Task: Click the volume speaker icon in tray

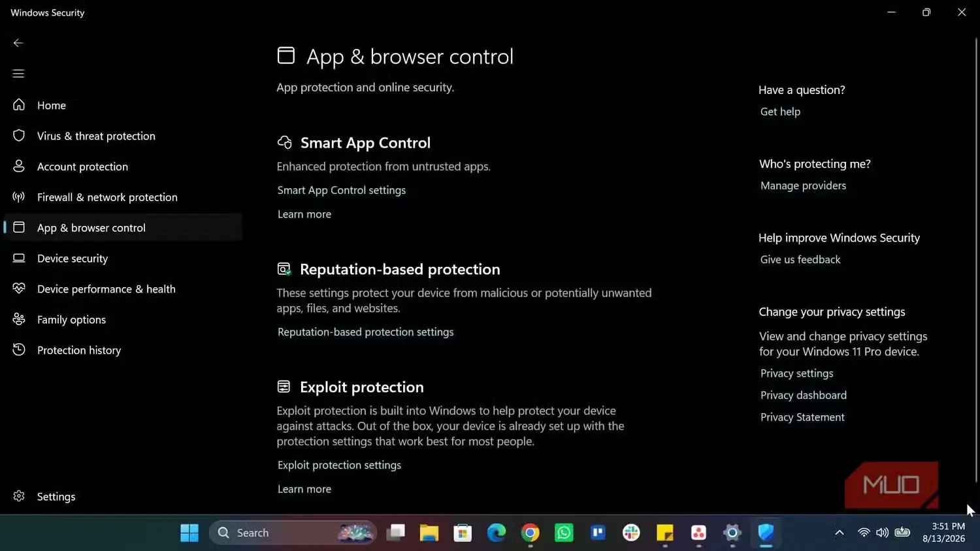Action: point(882,533)
